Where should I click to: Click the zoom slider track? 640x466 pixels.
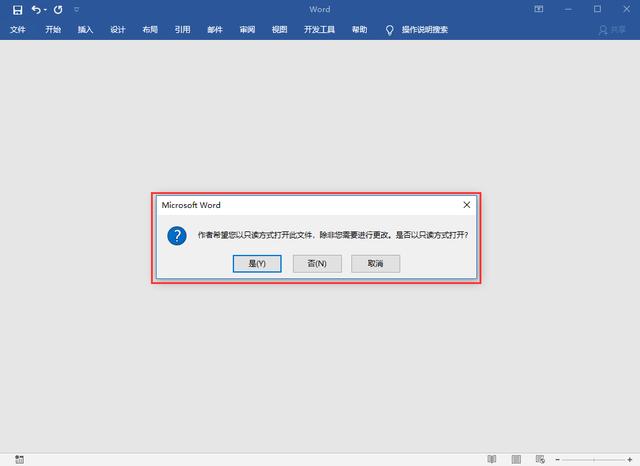[594, 460]
